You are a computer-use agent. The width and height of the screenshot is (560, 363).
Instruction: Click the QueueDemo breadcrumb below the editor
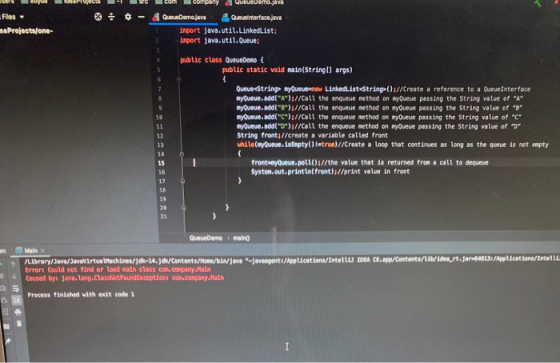pos(206,238)
